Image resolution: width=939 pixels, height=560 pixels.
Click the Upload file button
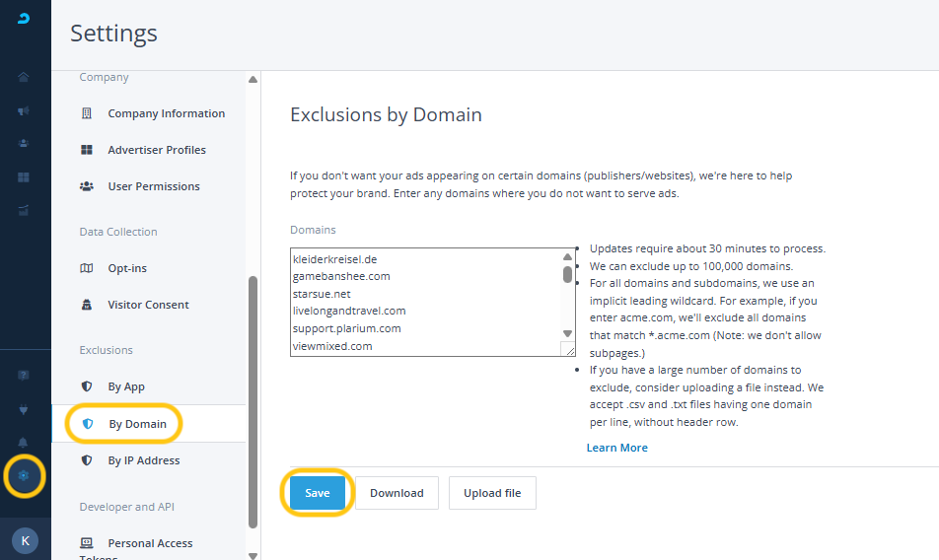(492, 493)
